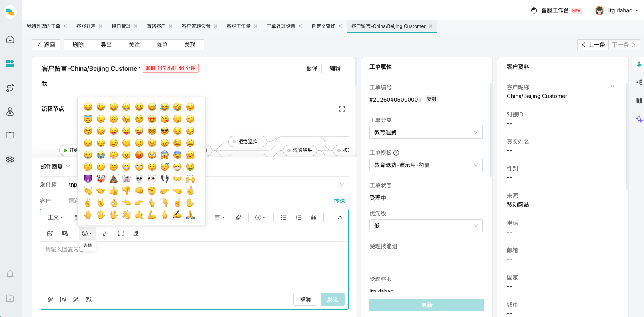The image size is (644, 317).
Task: Expand the 邮件回复 reply type dropdown
Action: (x=55, y=167)
